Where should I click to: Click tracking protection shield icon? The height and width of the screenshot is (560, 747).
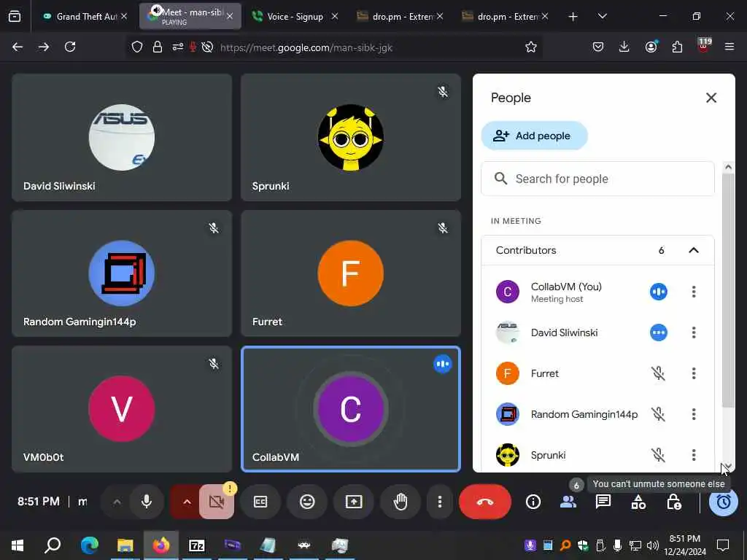click(137, 47)
